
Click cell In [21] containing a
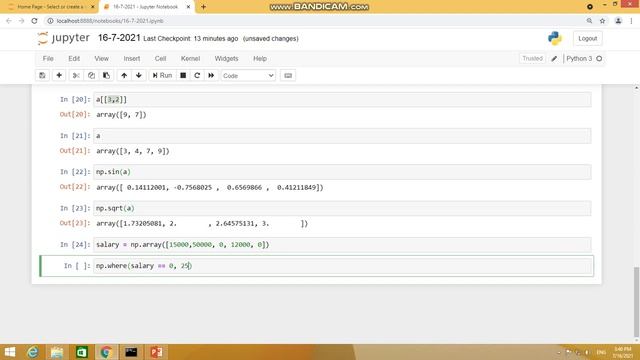[x=342, y=136]
